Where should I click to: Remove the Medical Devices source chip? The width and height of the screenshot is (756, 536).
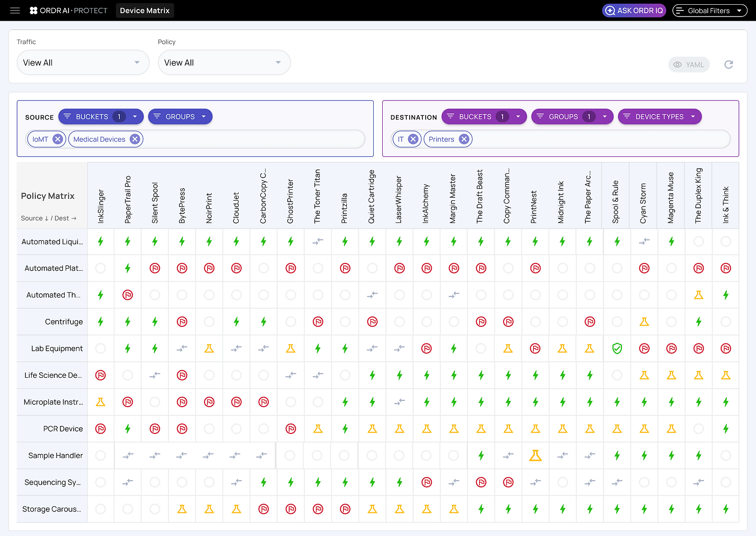coord(135,139)
